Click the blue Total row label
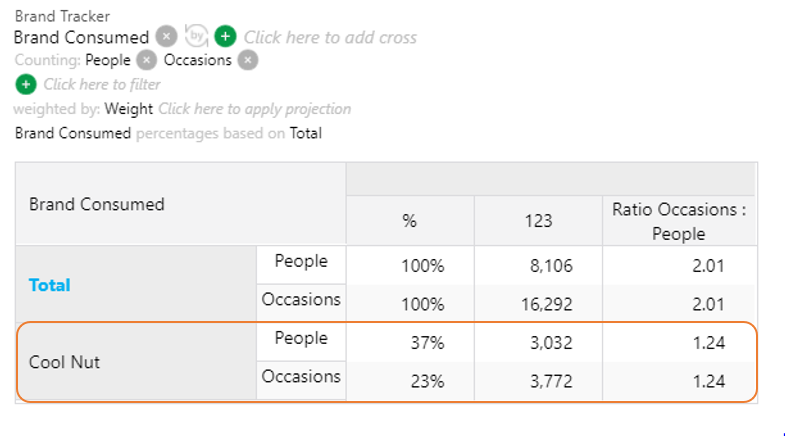 coord(50,285)
